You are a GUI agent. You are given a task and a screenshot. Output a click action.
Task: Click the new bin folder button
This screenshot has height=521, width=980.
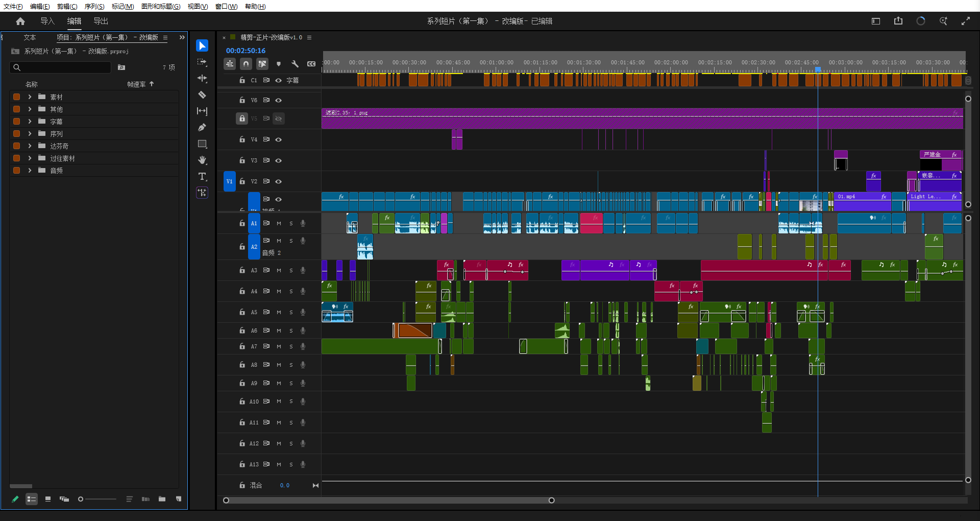(x=162, y=499)
